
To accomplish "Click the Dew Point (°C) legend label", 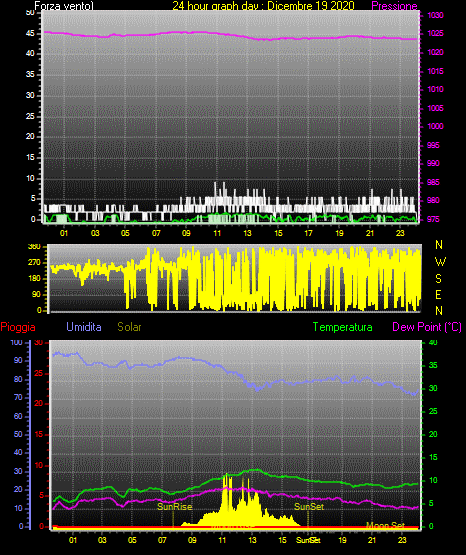I will click(x=427, y=327).
